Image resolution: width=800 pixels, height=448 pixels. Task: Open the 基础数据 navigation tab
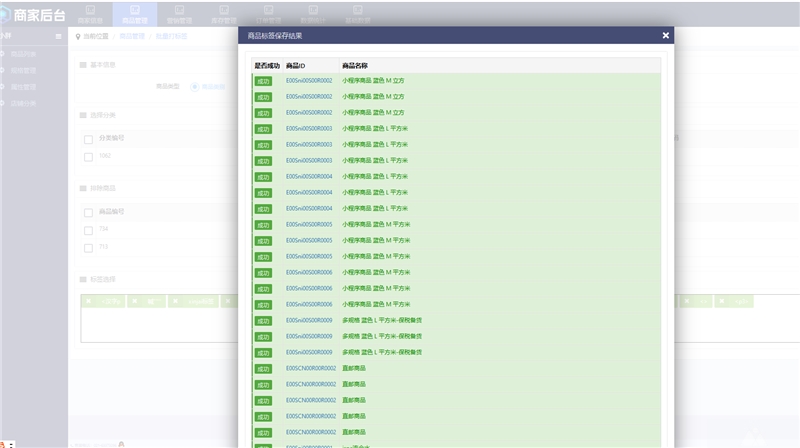tap(358, 14)
